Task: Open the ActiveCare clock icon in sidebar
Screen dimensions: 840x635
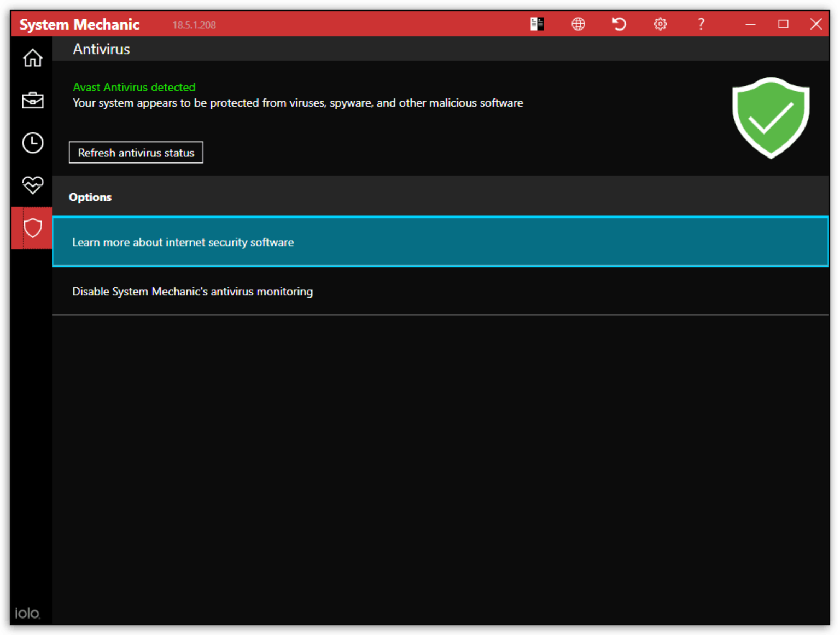Action: tap(32, 143)
